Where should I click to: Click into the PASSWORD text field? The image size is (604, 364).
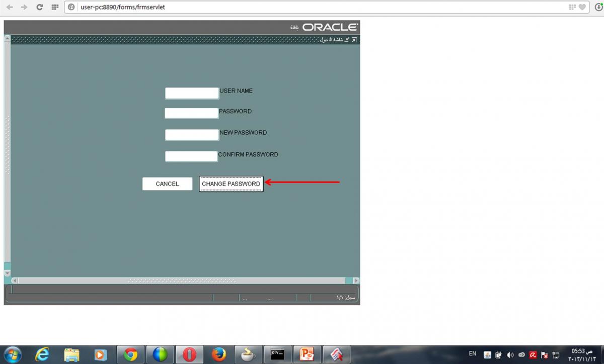(x=191, y=113)
